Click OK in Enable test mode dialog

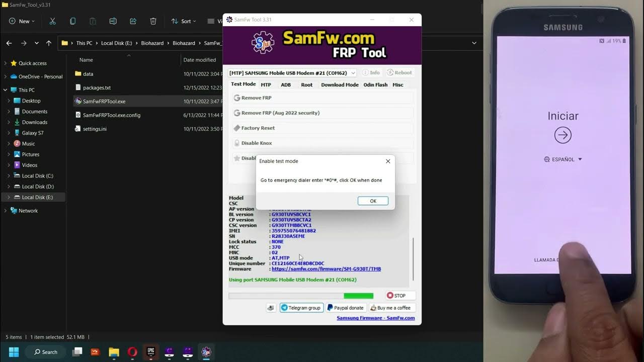[x=373, y=201]
